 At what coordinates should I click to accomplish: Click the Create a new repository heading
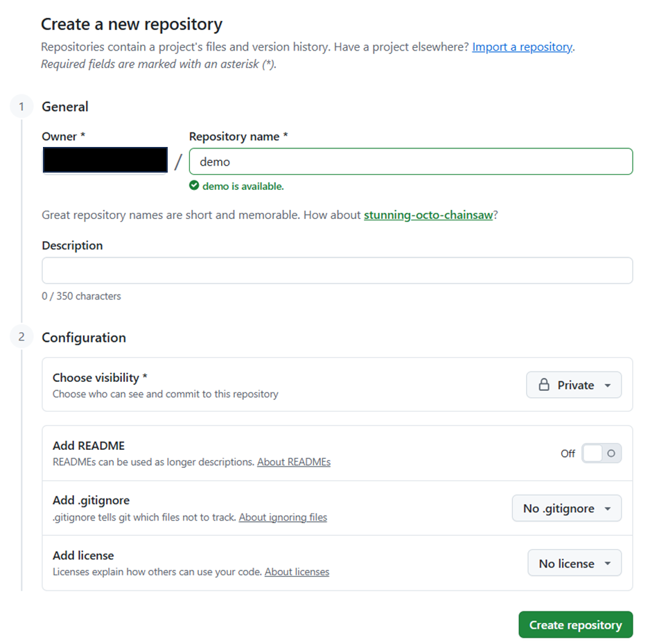132,24
